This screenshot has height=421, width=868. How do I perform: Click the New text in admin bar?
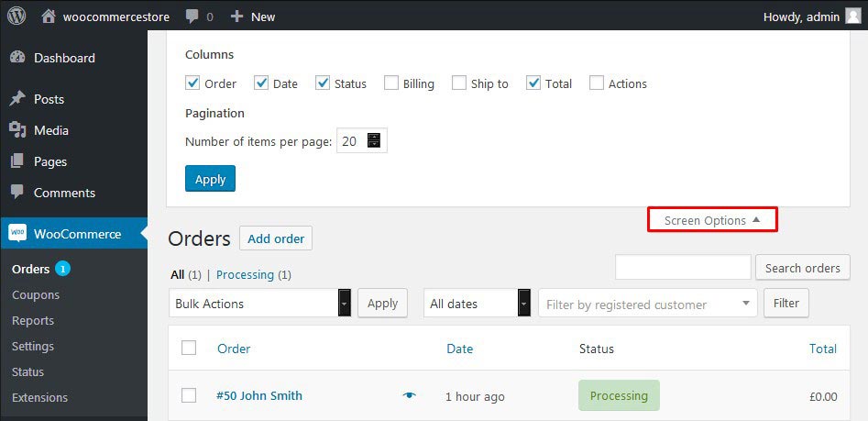[263, 17]
